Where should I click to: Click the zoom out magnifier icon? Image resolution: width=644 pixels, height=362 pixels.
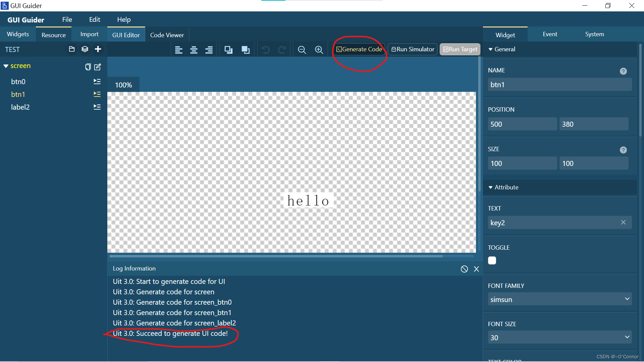[x=302, y=50]
